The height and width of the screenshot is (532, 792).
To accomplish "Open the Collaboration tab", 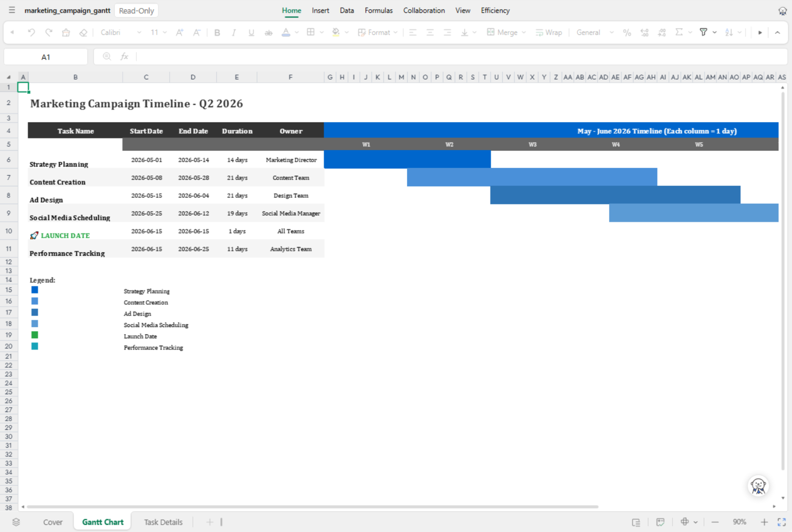I will click(x=424, y=10).
